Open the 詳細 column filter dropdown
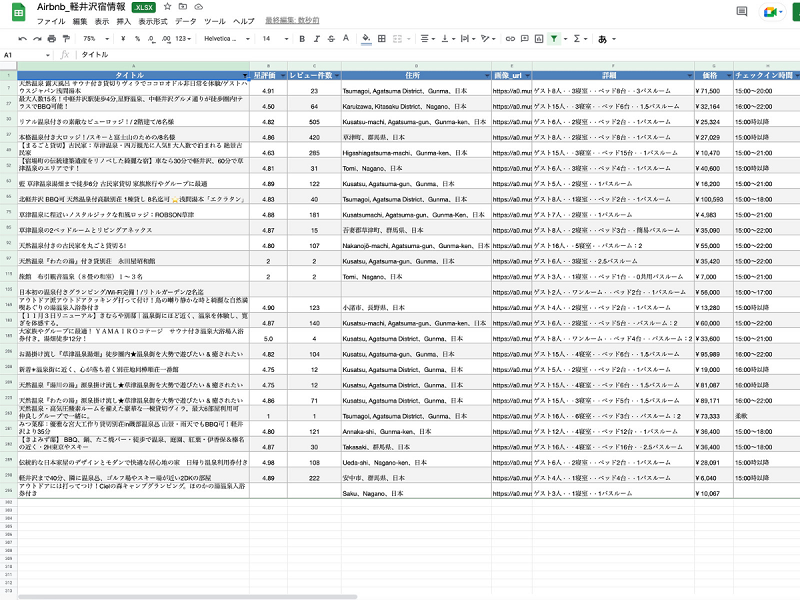This screenshot has width=800, height=600. pos(690,76)
